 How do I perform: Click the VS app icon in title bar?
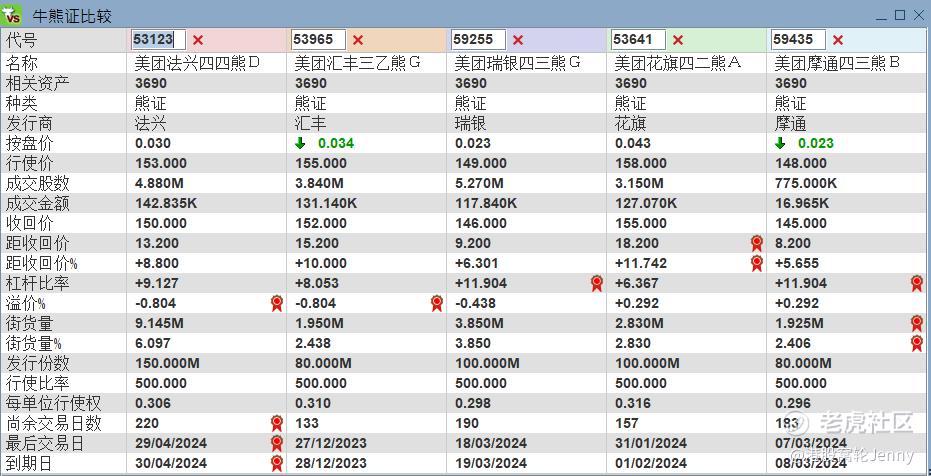click(x=12, y=14)
